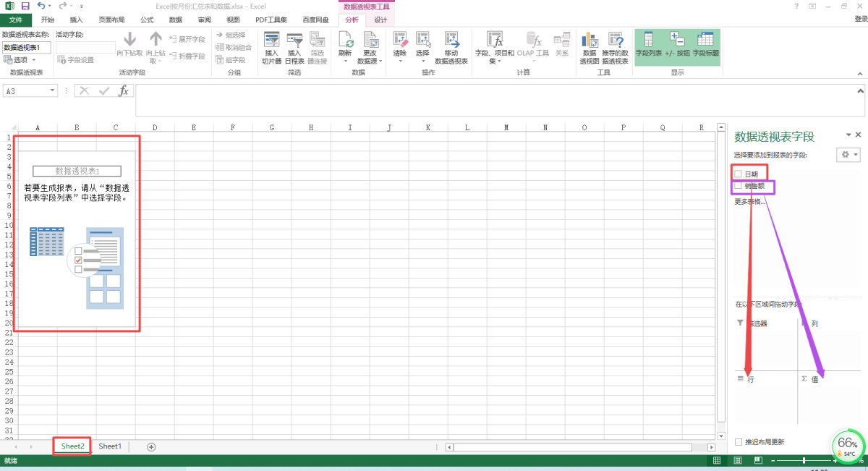The height and width of the screenshot is (471, 868).
Task: Open the 文件 menu tab
Action: pos(16,20)
